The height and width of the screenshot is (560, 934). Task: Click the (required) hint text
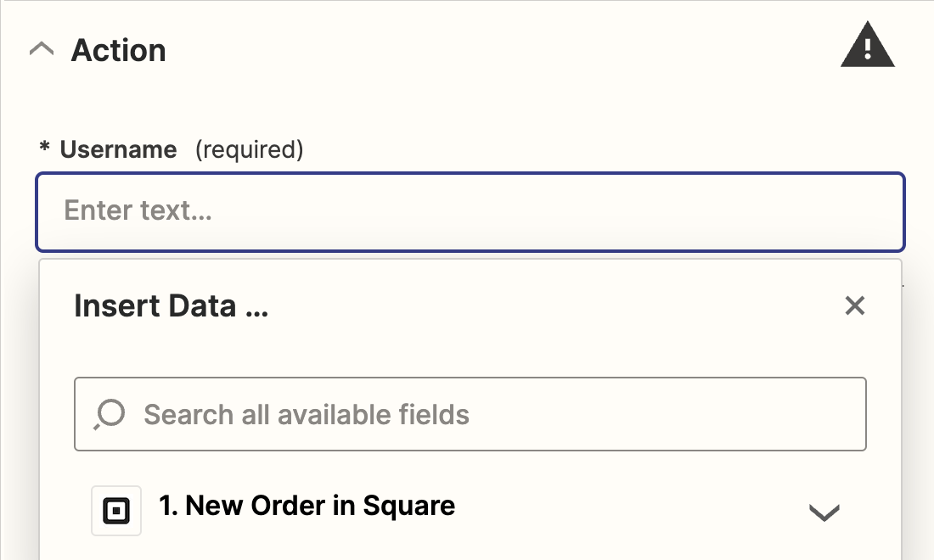click(x=250, y=150)
